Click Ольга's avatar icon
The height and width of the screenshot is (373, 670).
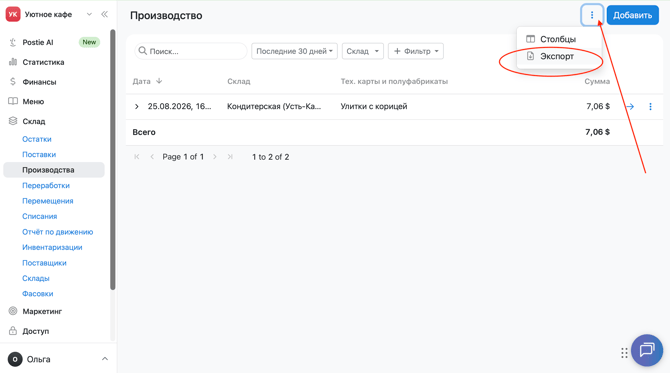click(15, 359)
